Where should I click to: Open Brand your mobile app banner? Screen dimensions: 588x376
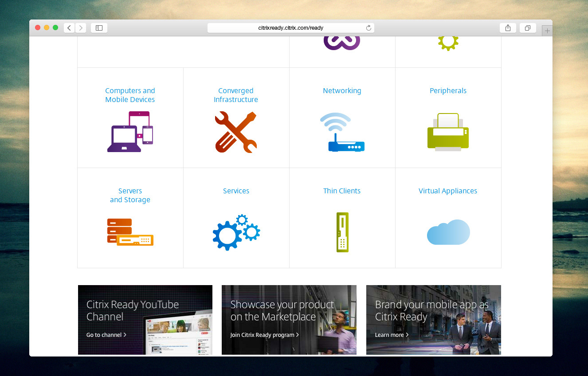[434, 320]
